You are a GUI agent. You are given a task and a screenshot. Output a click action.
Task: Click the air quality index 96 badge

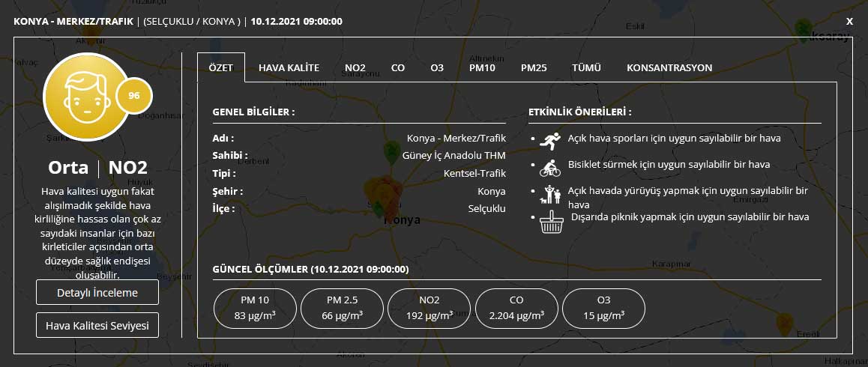134,96
